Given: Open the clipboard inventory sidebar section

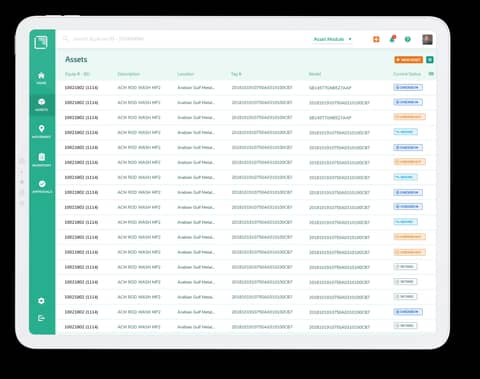Looking at the screenshot, I should tap(41, 159).
